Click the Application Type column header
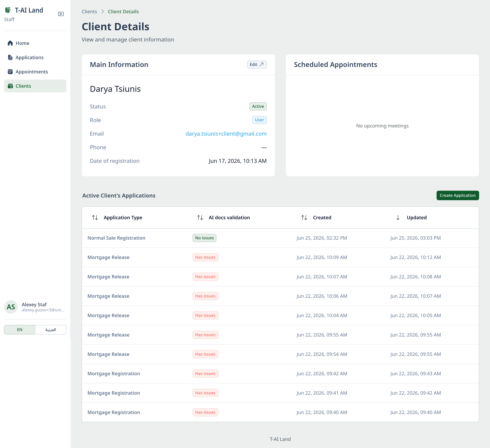490x448 pixels. (123, 218)
